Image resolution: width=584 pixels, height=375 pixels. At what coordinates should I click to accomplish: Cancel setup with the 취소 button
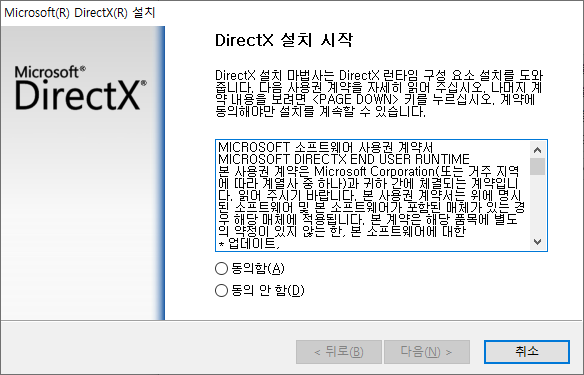tap(527, 352)
